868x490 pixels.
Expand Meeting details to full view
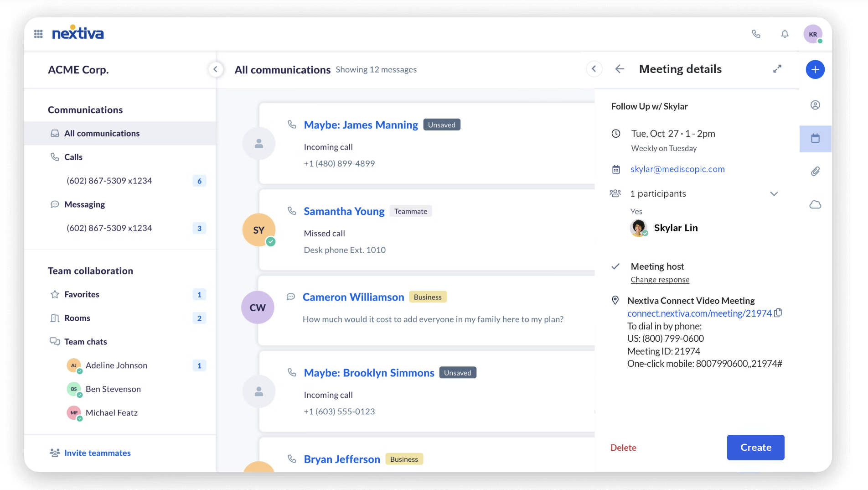point(777,69)
